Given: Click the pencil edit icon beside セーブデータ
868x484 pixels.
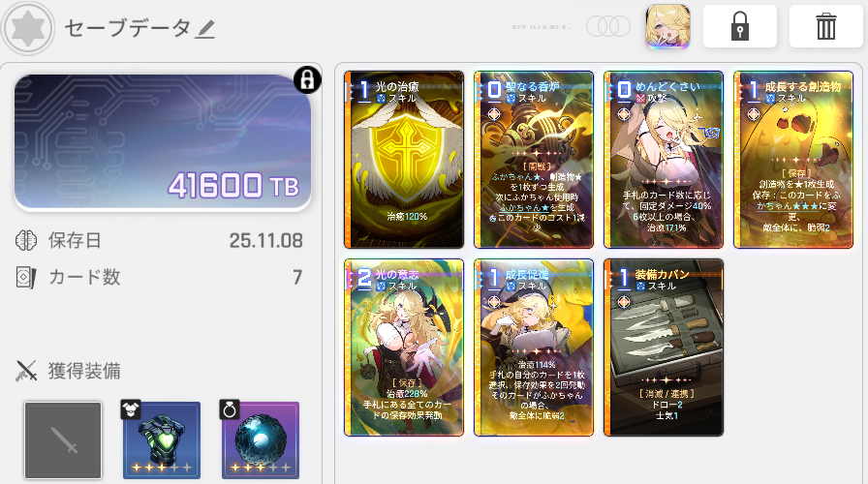Looking at the screenshot, I should (x=205, y=29).
